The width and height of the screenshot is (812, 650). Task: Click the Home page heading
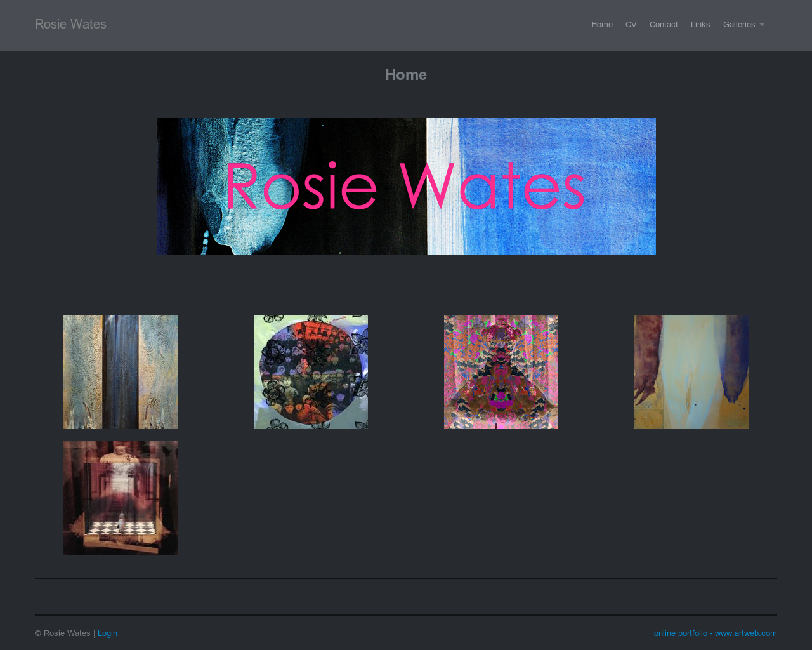406,75
